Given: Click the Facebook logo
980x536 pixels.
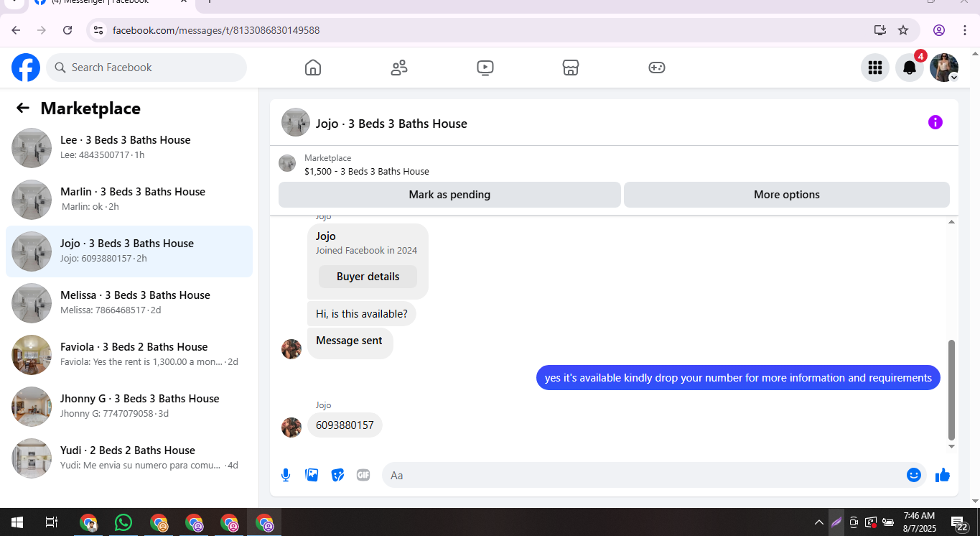Looking at the screenshot, I should pos(26,68).
